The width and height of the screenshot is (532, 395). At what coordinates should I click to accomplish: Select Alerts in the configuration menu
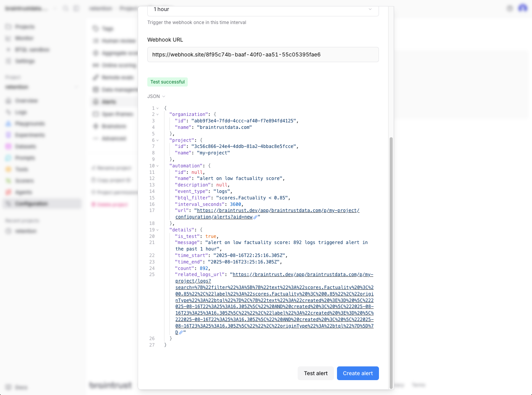(109, 101)
